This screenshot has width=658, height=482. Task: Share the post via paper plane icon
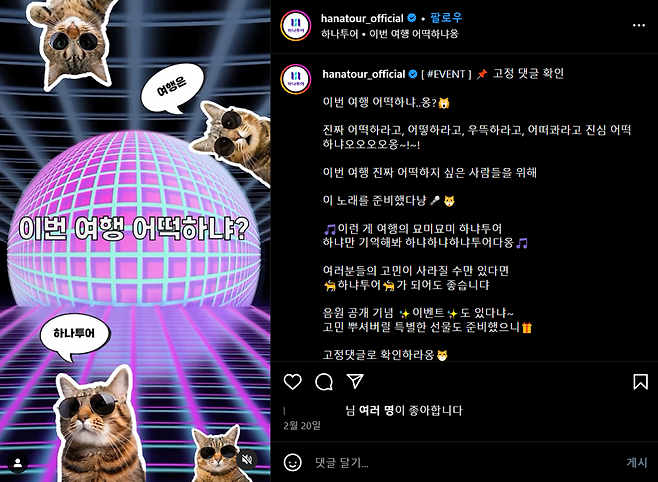355,381
